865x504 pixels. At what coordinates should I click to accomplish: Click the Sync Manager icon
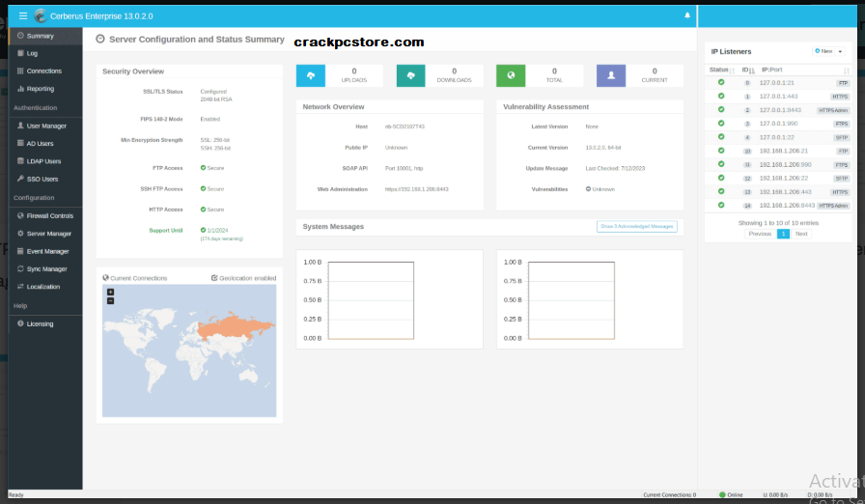pos(20,268)
